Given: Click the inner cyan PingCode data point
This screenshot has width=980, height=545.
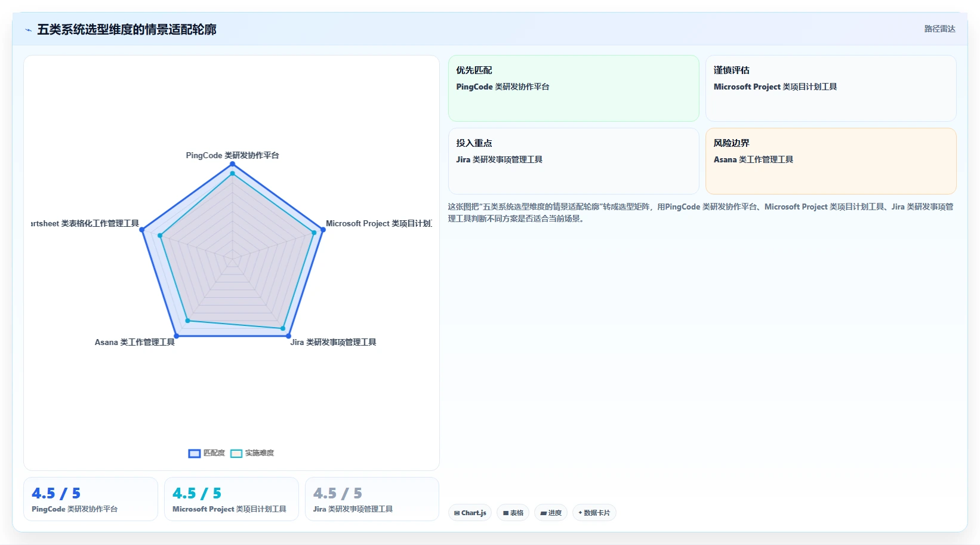Looking at the screenshot, I should [232, 174].
